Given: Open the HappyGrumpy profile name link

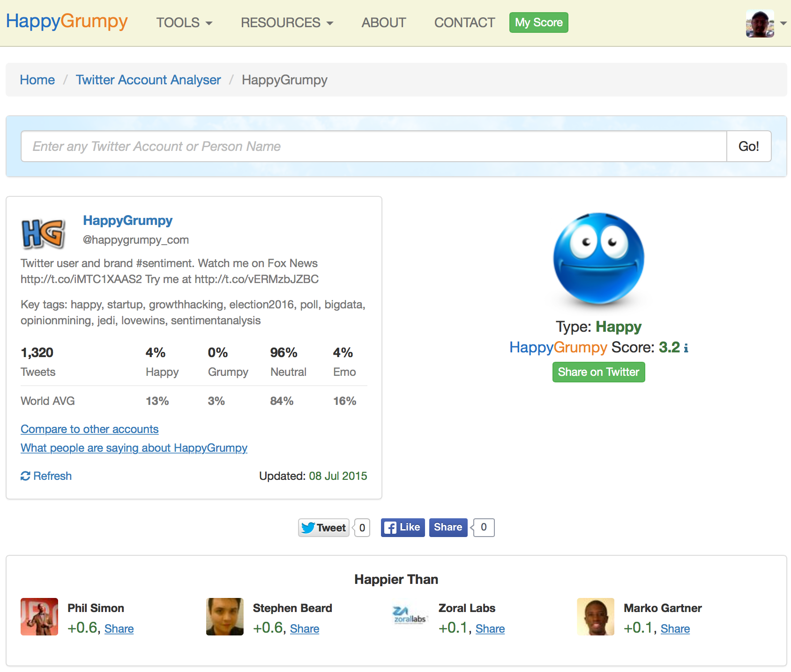Looking at the screenshot, I should (x=127, y=220).
